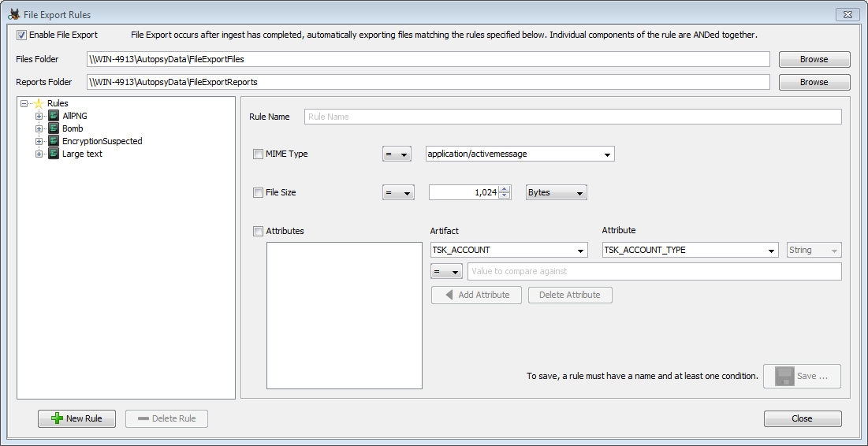Image resolution: width=868 pixels, height=446 pixels.
Task: Enable the File Size condition checkbox
Action: (x=258, y=192)
